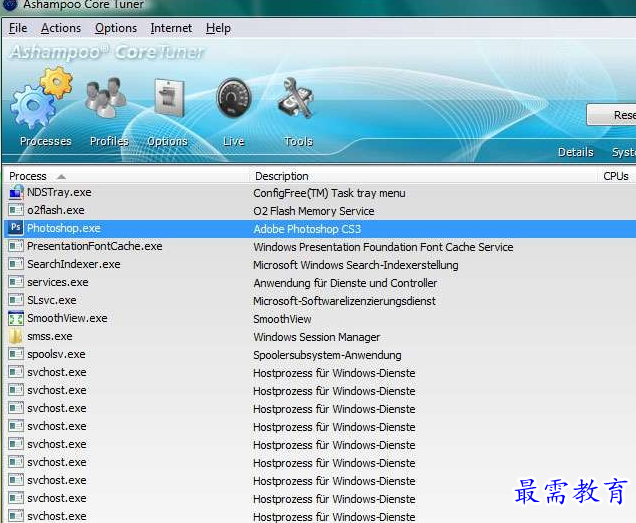Click 'Spoolersubsystem-Anwendung' description

point(327,355)
